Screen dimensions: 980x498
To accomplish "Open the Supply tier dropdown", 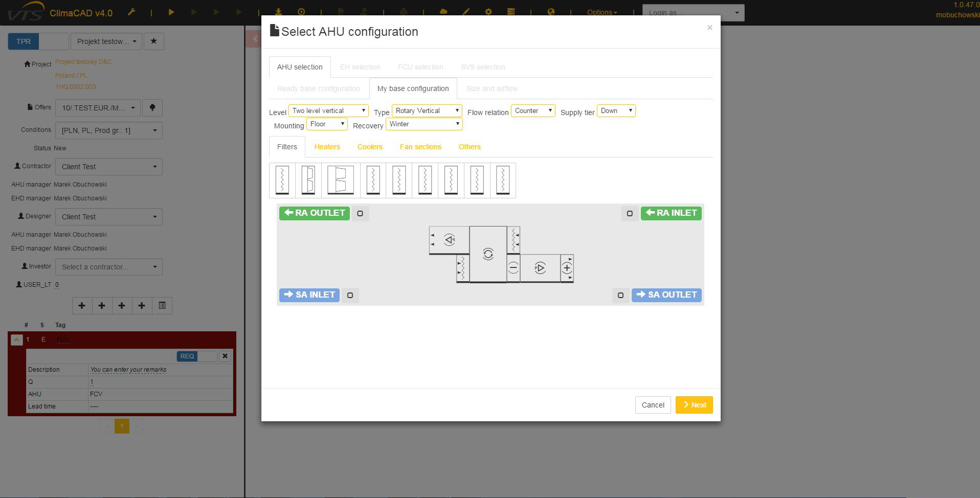I will click(616, 111).
